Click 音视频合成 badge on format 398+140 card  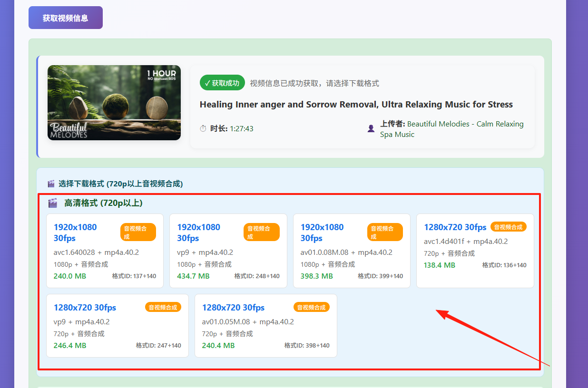click(x=312, y=307)
